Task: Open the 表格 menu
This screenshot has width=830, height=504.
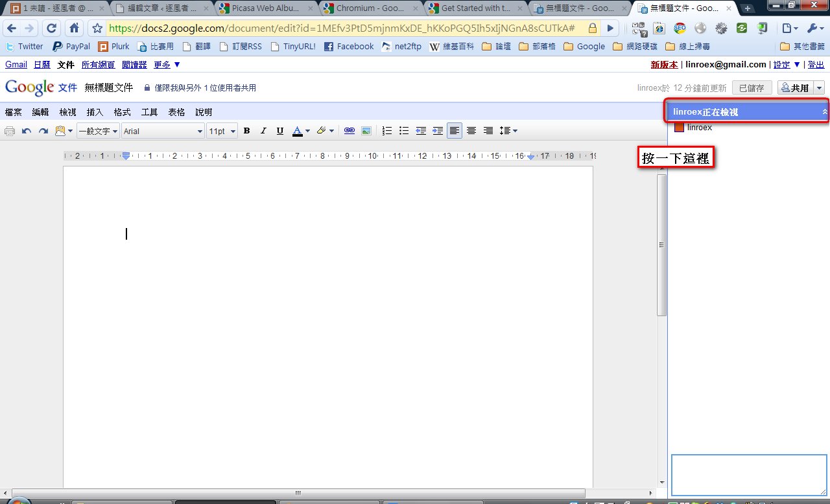Action: click(176, 112)
